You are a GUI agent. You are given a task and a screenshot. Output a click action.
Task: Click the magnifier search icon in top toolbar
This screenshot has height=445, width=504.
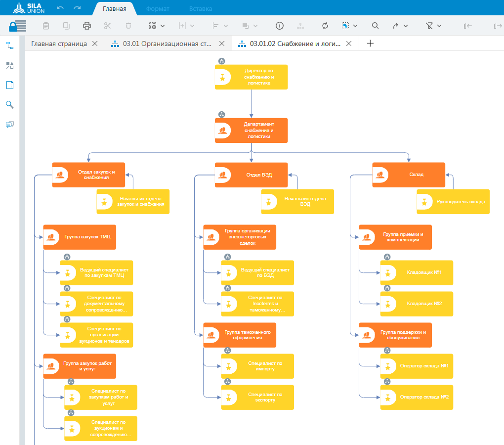tap(375, 26)
